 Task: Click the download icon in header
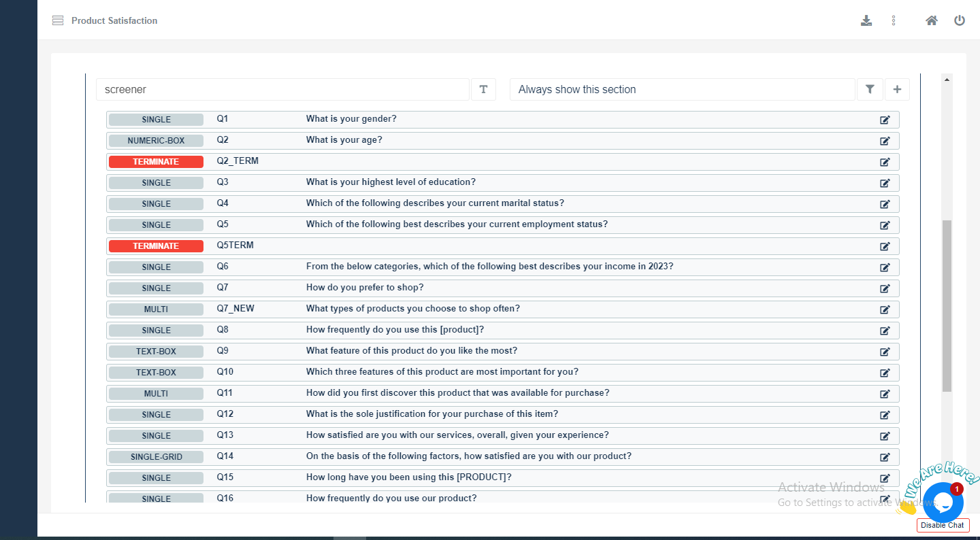[866, 20]
